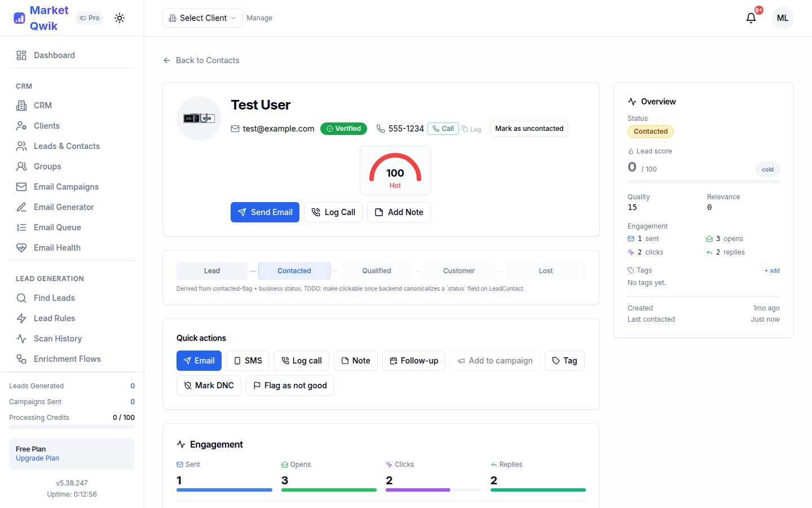Viewport: 812px width, 508px height.
Task: Click the Mark DNC quick action
Action: point(209,386)
